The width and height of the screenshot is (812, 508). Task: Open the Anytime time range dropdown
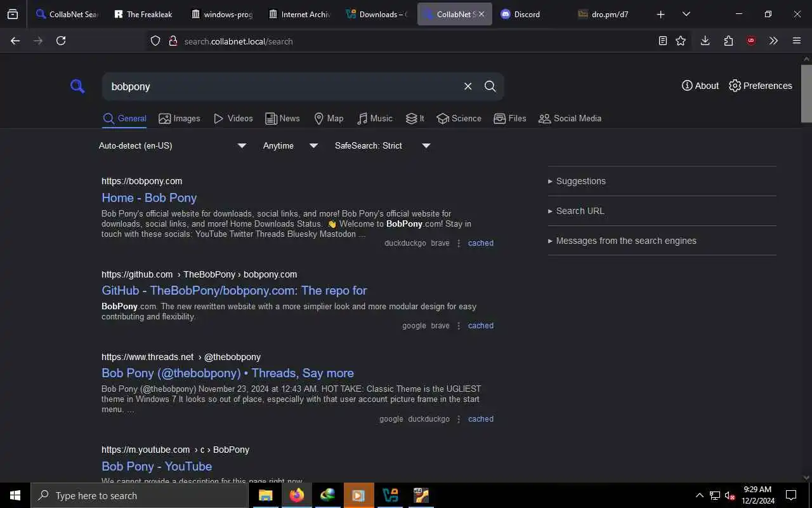(291, 145)
